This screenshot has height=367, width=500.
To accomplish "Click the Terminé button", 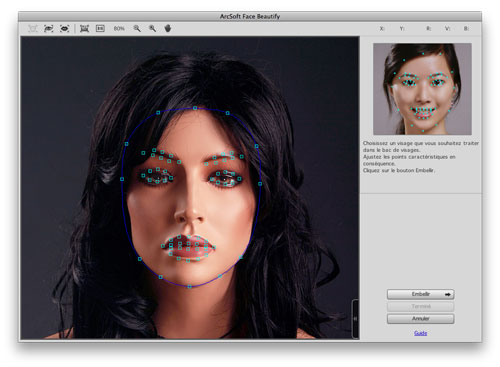I will [420, 306].
